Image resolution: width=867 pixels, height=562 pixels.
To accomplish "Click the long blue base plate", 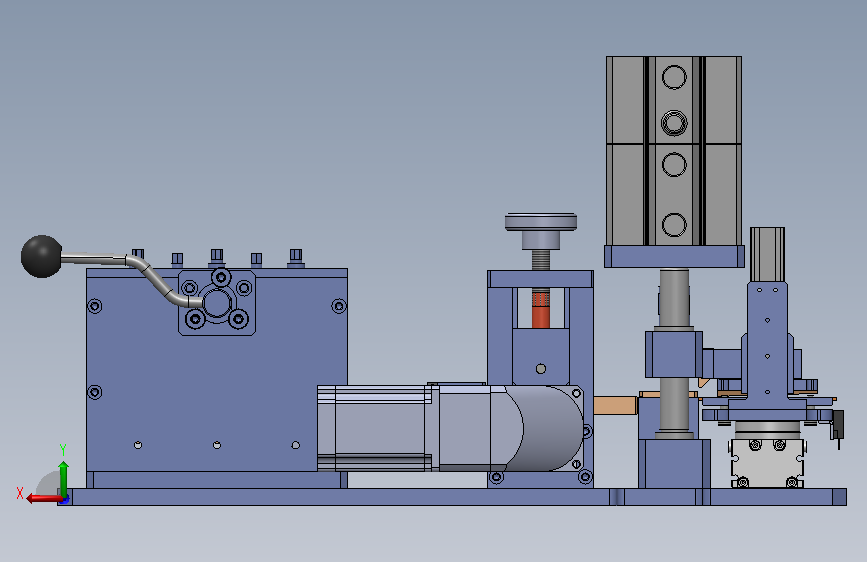I will 452,497.
